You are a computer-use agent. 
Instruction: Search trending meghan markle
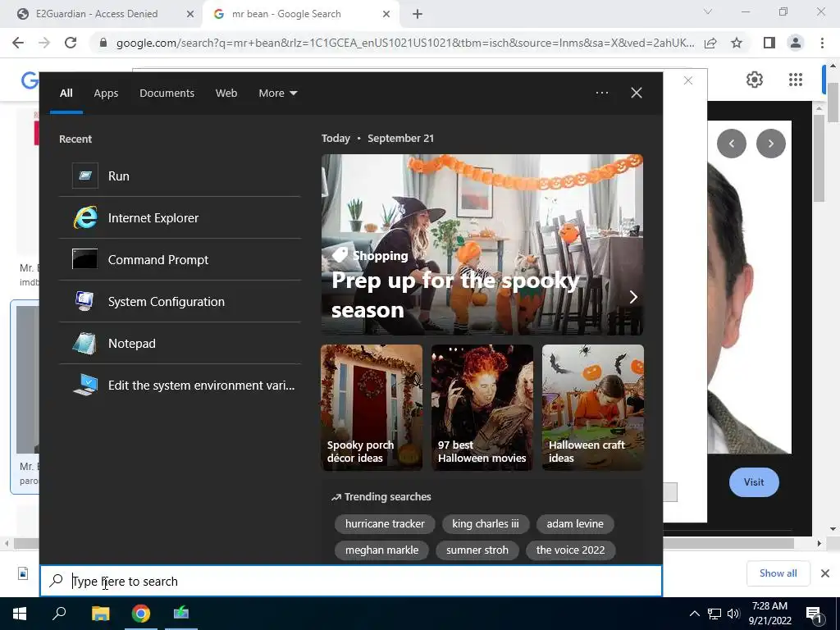[x=381, y=550]
